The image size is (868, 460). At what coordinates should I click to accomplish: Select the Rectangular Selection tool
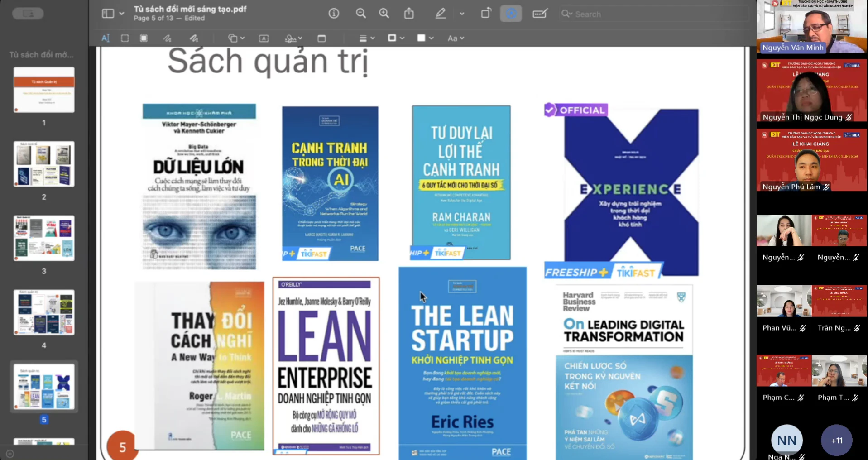click(125, 38)
